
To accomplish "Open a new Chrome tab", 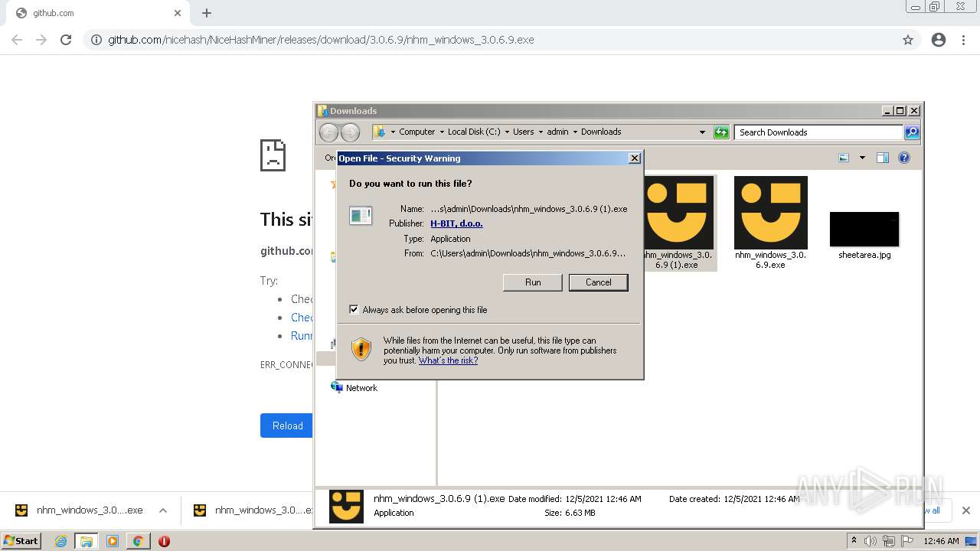I will 207,13.
